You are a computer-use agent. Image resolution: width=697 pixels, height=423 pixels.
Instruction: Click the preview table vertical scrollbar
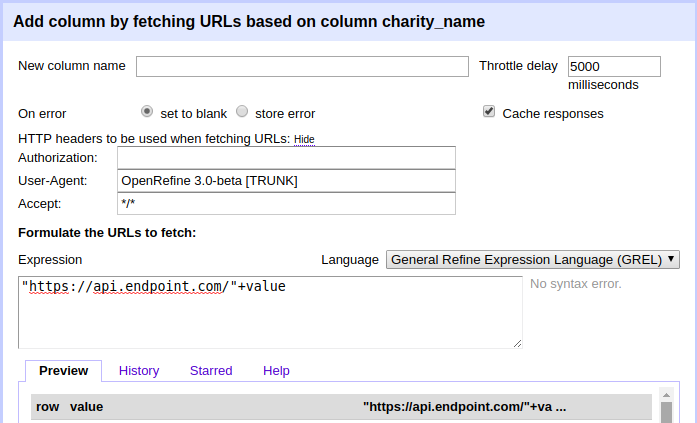pyautogui.click(x=666, y=408)
